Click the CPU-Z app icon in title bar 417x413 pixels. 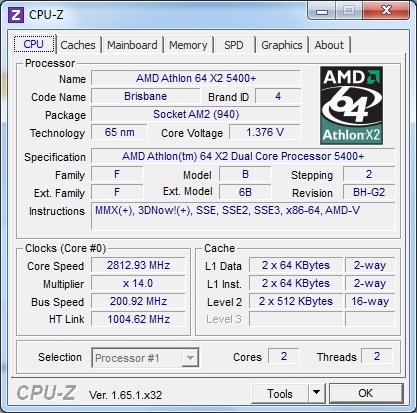(x=16, y=15)
